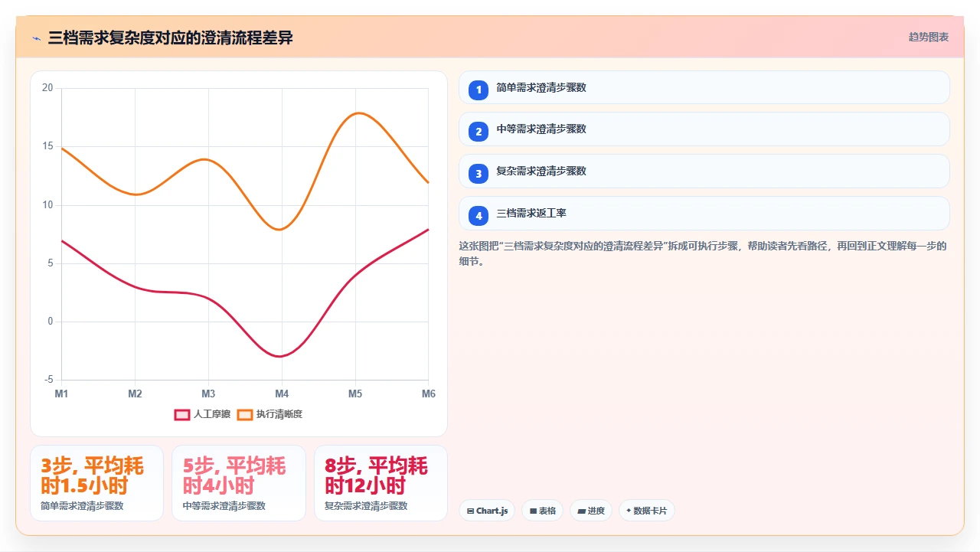This screenshot has height=552, width=980.
Task: Click the number 4 badge
Action: click(x=479, y=216)
